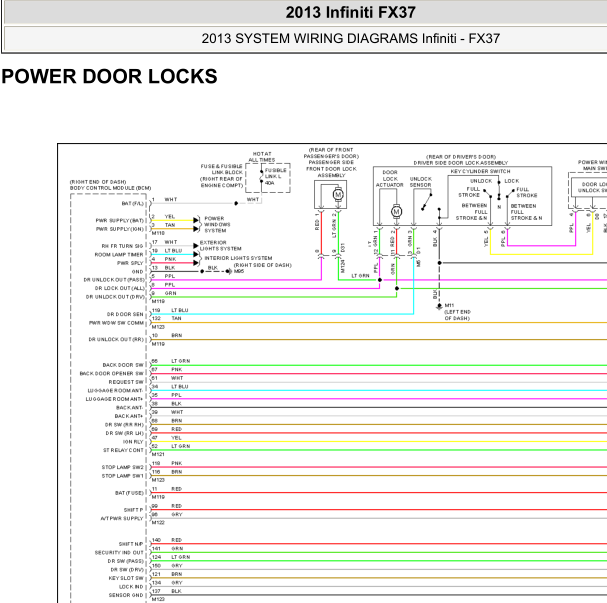Click the "STOP LAMP SW1" pin label
The width and height of the screenshot is (607, 603).
pyautogui.click(x=122, y=476)
